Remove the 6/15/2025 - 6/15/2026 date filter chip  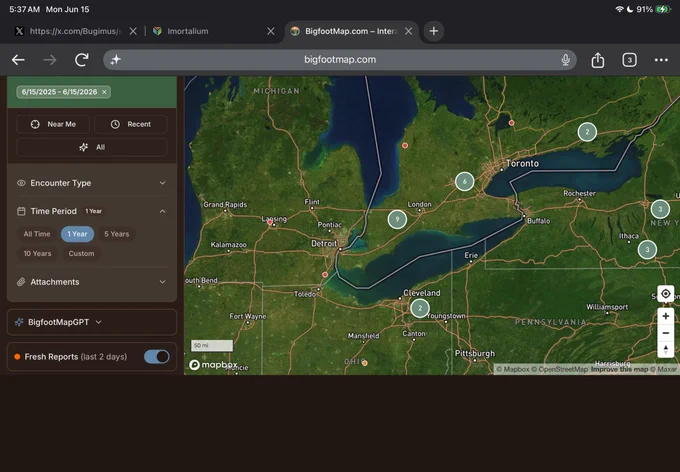point(104,92)
